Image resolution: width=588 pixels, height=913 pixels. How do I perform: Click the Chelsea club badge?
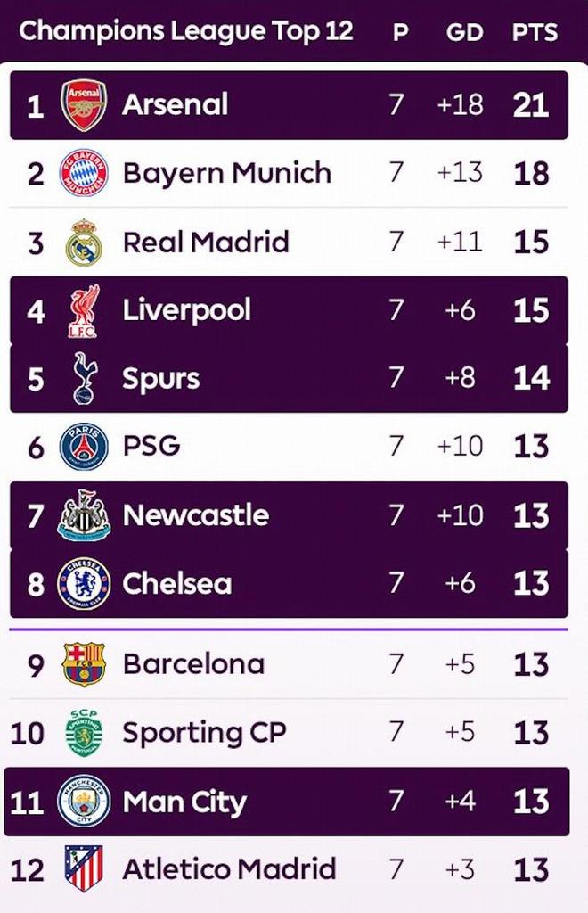coord(84,584)
